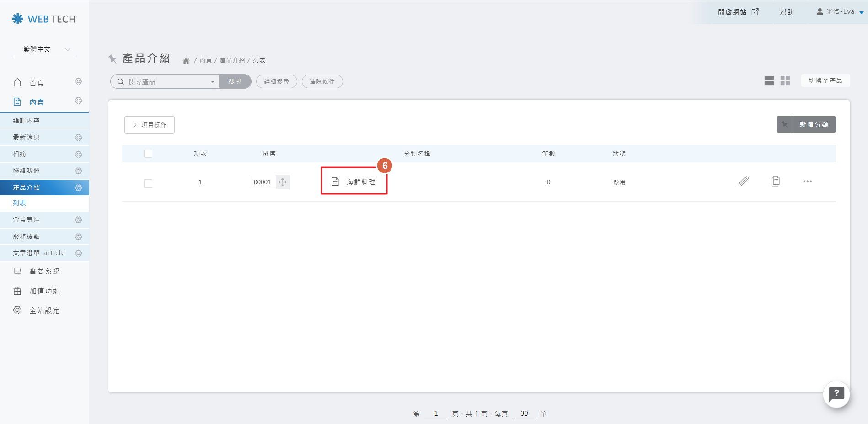
Task: Check the checkbox for the 海鮮料理 row
Action: click(148, 183)
